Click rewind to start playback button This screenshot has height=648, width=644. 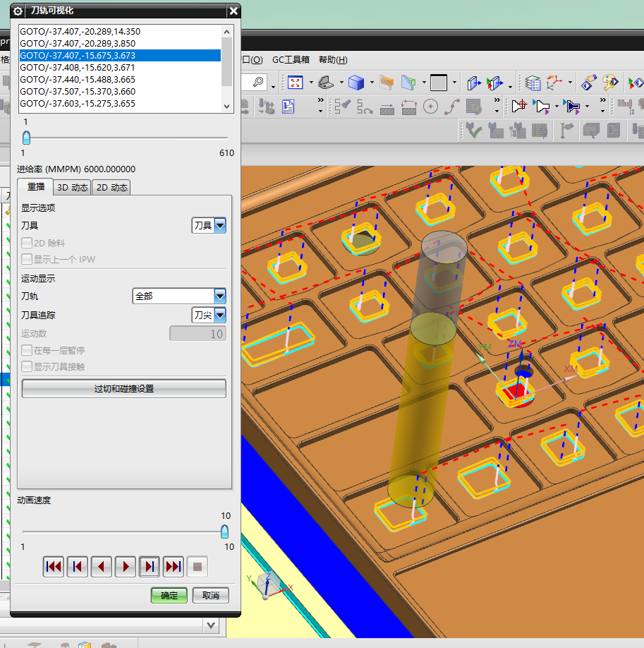pos(54,567)
